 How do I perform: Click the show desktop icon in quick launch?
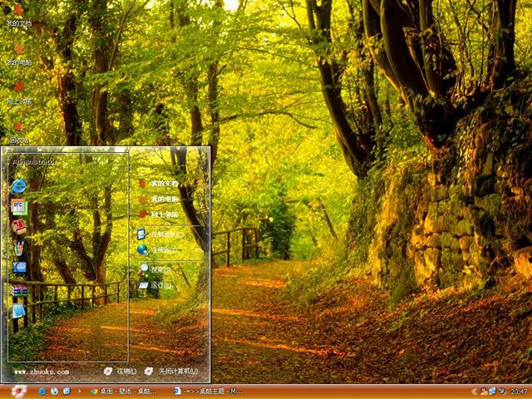pos(66,392)
